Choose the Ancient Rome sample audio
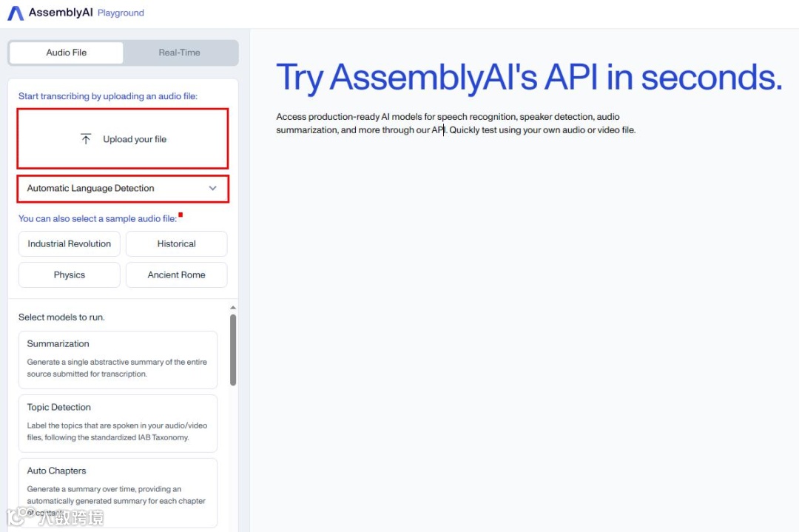799x532 pixels. pyautogui.click(x=176, y=275)
